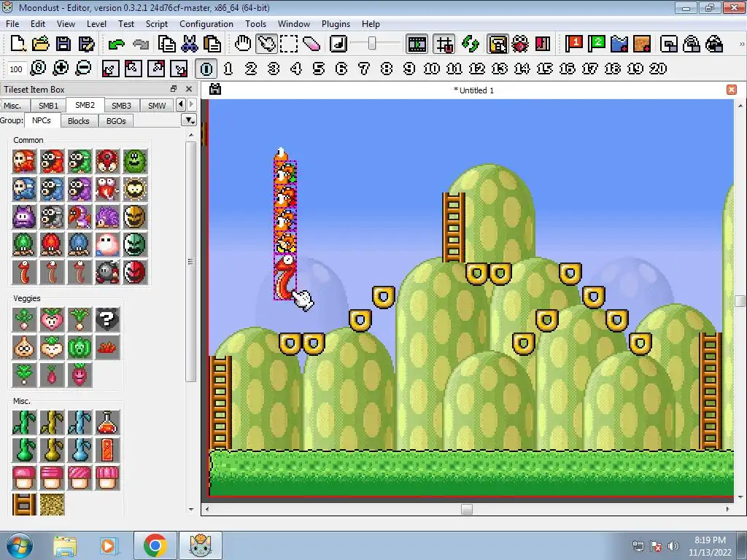The height and width of the screenshot is (560, 747).
Task: Switch to the SMW tileset tab
Action: (157, 105)
